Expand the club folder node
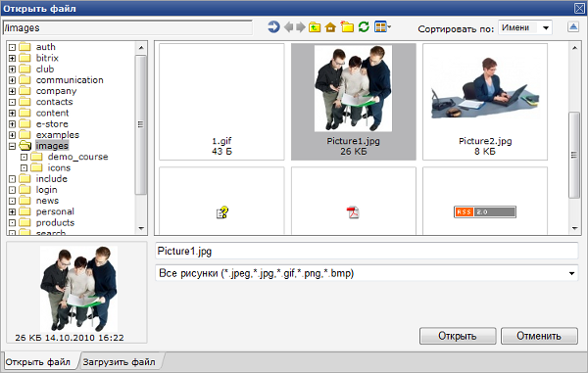 pos(12,70)
